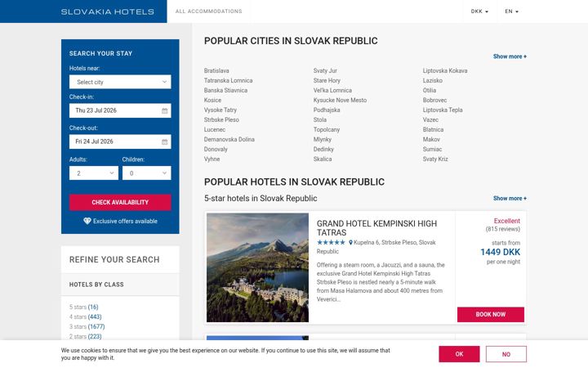Filter hotels by 5 stars
Image resolution: width=588 pixels, height=368 pixels.
pos(83,307)
